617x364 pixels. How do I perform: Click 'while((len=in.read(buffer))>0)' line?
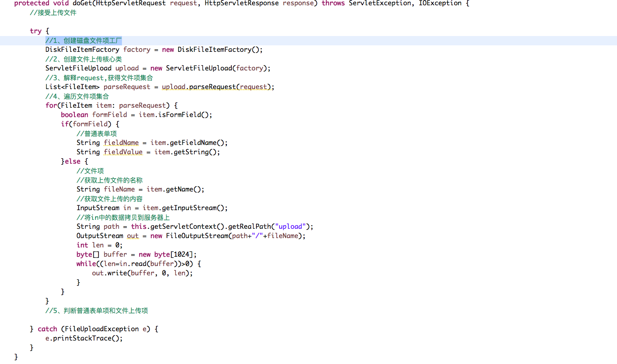[139, 264]
